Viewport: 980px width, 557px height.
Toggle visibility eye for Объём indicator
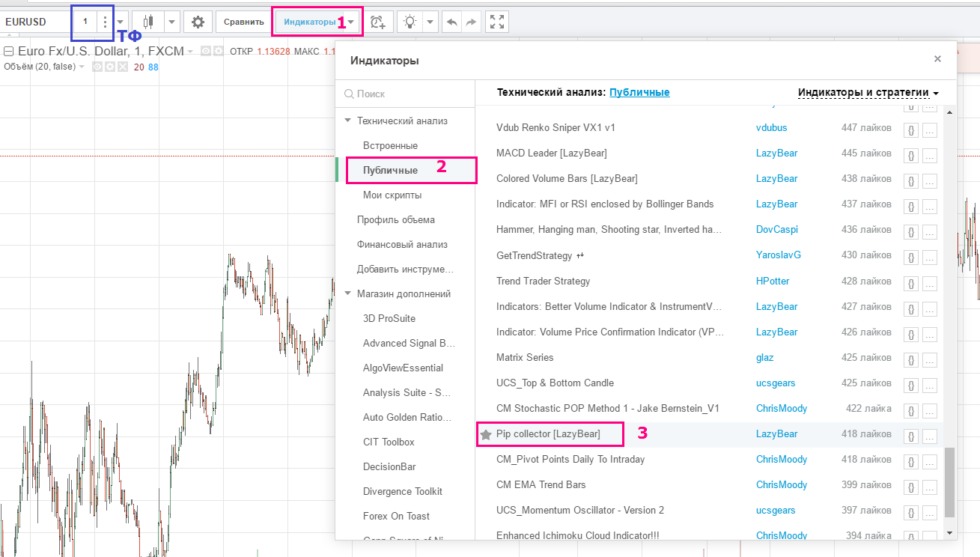point(97,67)
